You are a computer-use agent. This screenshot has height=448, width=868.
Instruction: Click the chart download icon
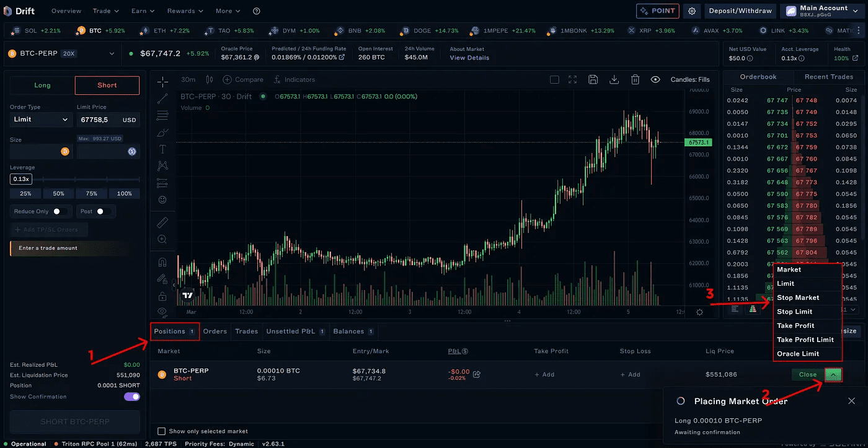614,79
